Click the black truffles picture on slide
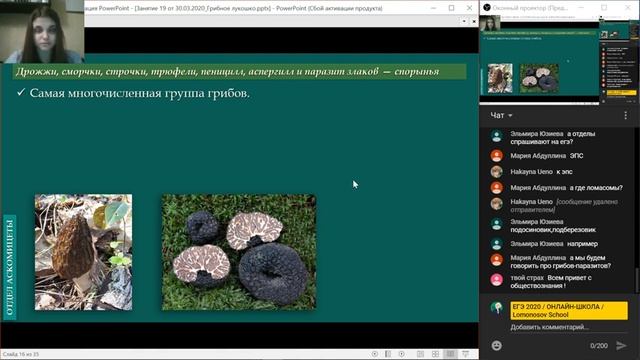Viewport: 640px width, 360px height. click(x=239, y=252)
